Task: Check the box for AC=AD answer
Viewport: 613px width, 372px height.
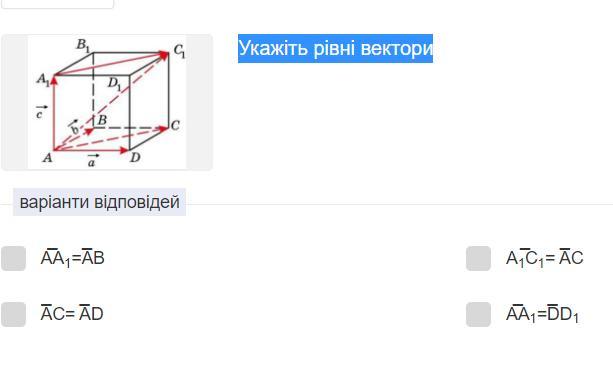Action: [x=14, y=314]
